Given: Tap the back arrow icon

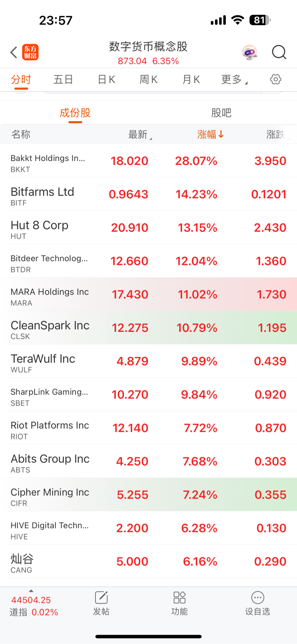Looking at the screenshot, I should tap(14, 52).
